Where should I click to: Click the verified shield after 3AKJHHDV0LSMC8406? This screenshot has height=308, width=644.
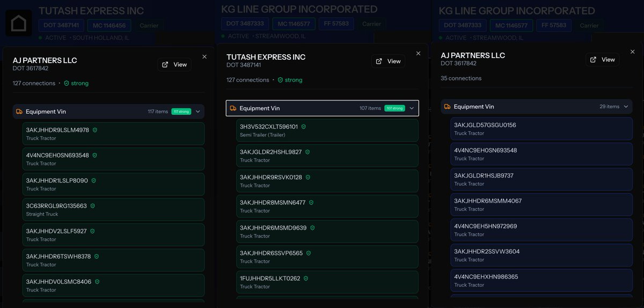click(x=97, y=281)
